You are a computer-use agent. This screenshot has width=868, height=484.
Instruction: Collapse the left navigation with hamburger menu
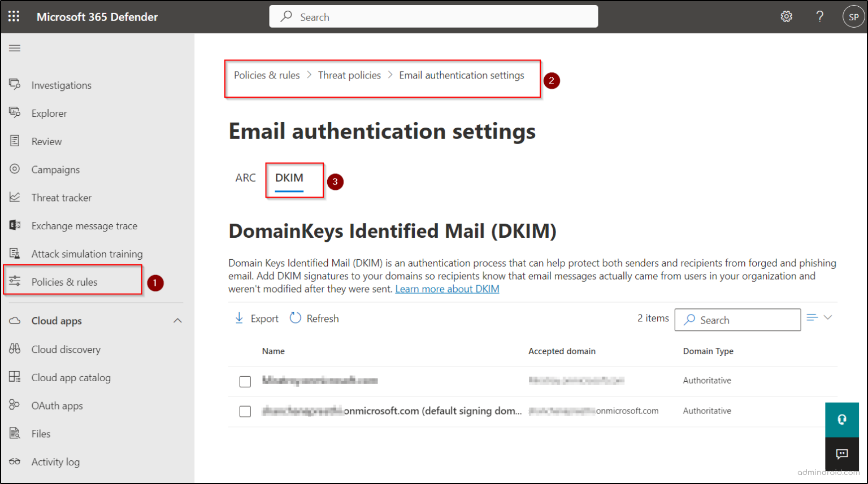point(15,48)
